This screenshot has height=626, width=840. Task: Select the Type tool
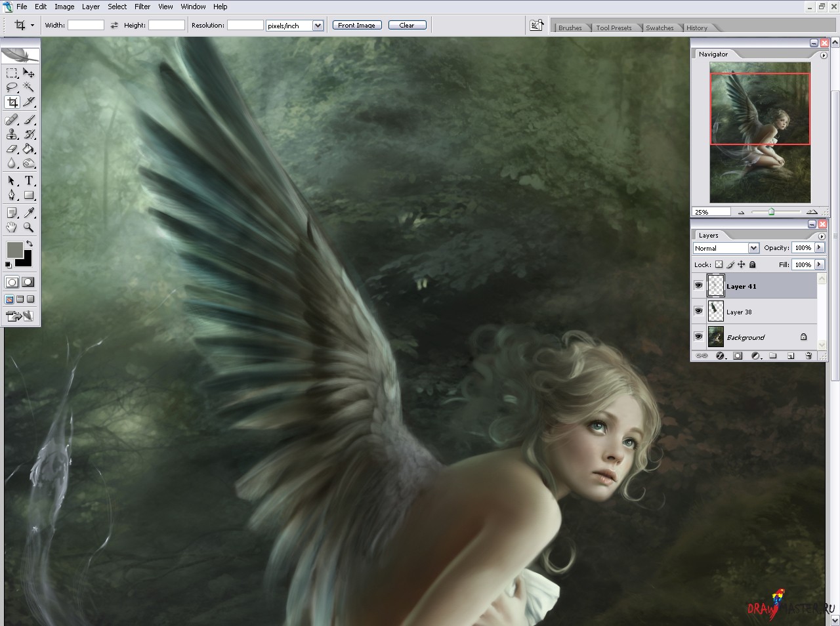coord(29,181)
